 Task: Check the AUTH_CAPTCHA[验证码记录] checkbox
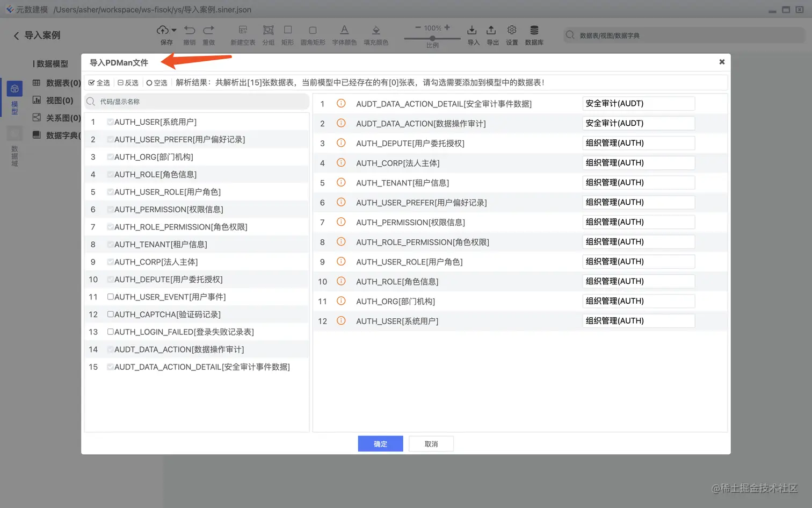[110, 314]
